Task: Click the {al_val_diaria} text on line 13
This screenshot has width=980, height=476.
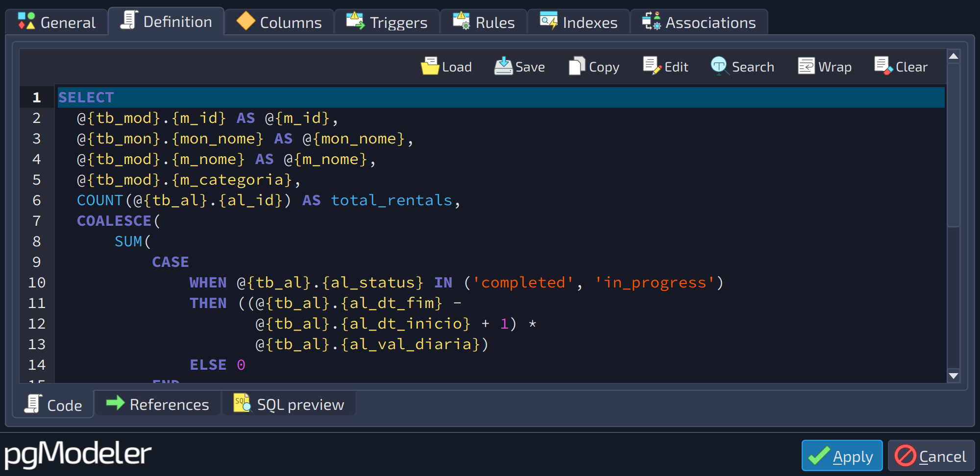Action: tap(410, 344)
